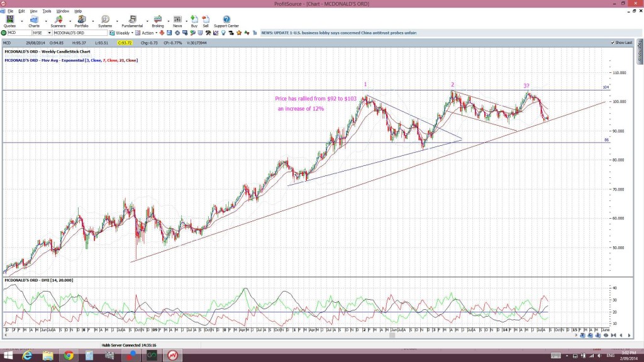
Task: Open the Broking tool
Action: [x=158, y=21]
